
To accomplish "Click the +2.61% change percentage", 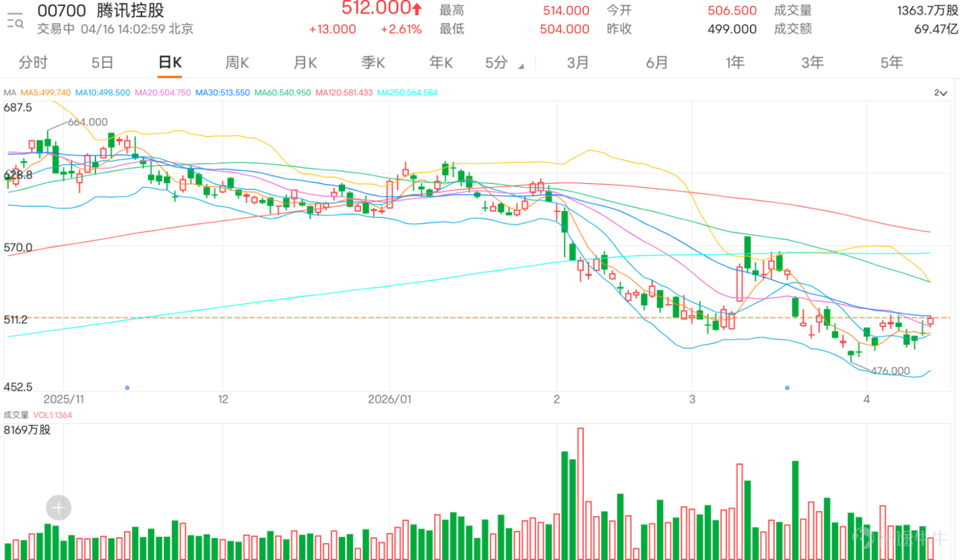I will [401, 29].
